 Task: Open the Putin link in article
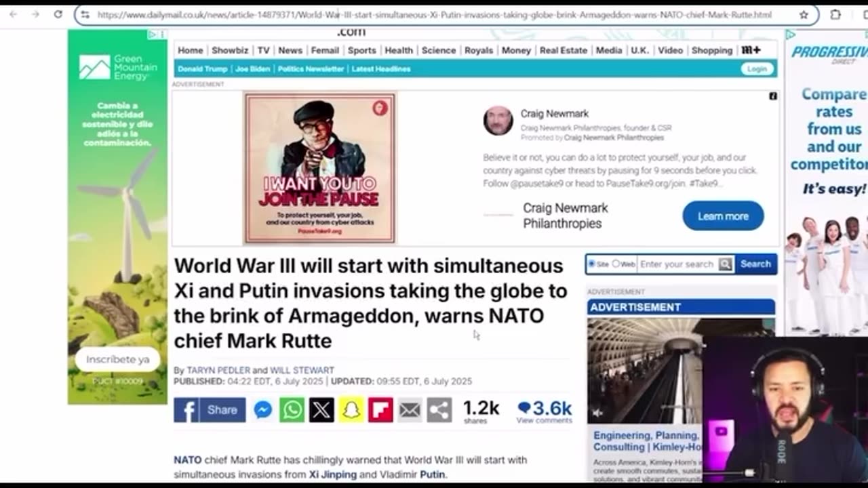tap(433, 474)
